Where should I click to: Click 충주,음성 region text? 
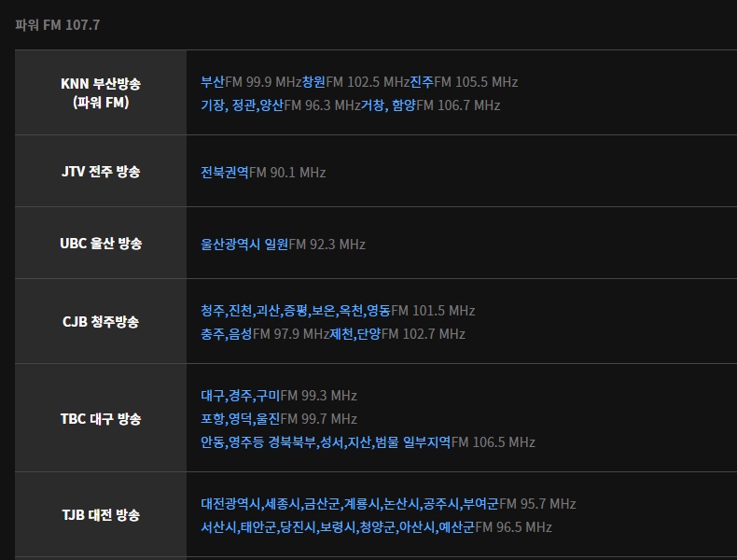point(227,334)
